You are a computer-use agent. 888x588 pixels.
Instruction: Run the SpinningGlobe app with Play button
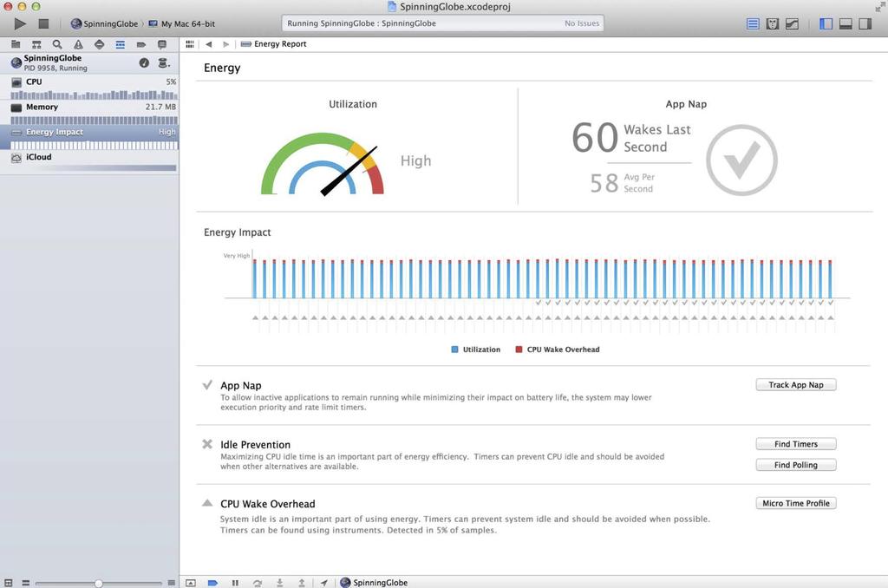point(20,23)
